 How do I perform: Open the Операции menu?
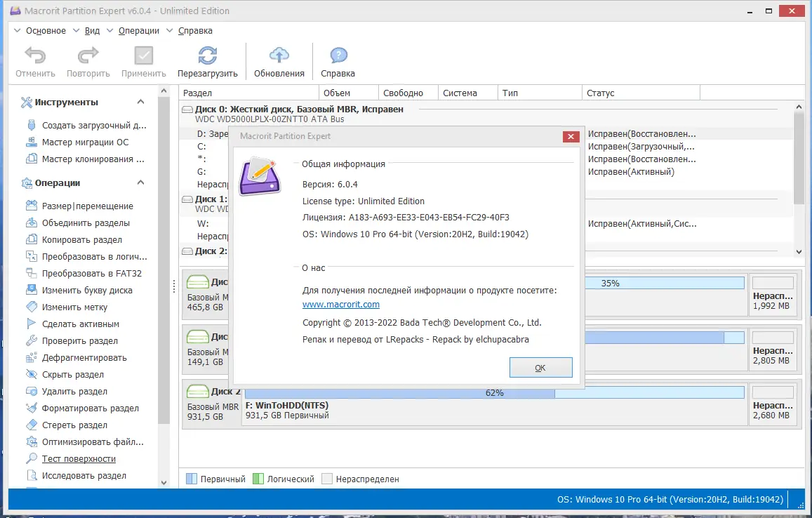138,30
